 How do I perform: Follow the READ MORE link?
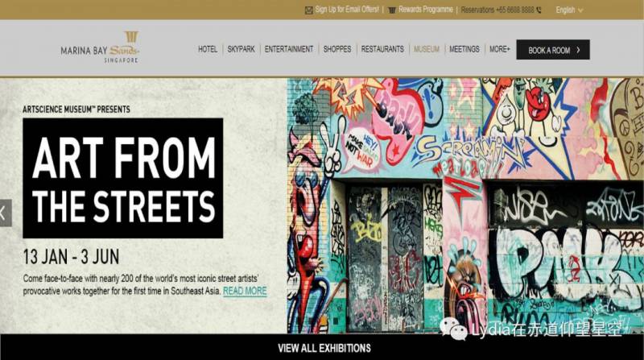coord(245,291)
